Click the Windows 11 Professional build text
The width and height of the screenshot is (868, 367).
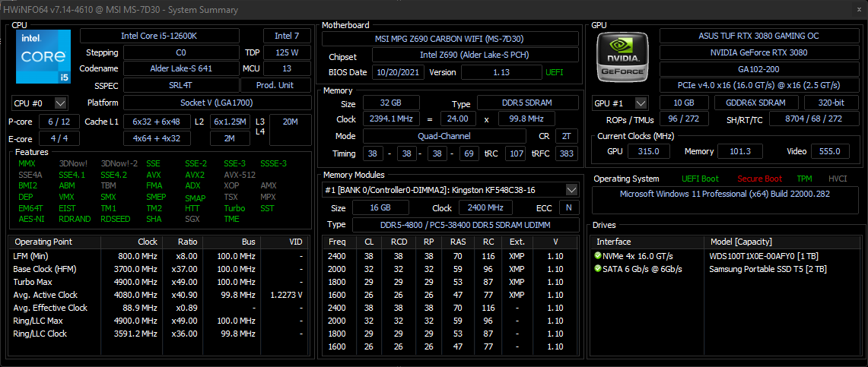pyautogui.click(x=725, y=194)
